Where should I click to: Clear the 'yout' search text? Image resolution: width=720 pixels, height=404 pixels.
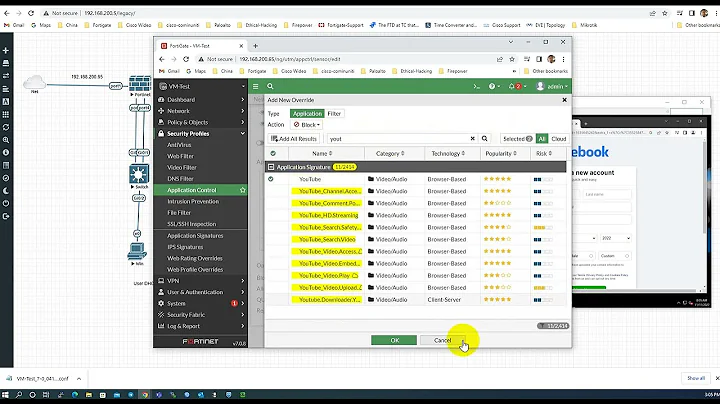coord(472,139)
